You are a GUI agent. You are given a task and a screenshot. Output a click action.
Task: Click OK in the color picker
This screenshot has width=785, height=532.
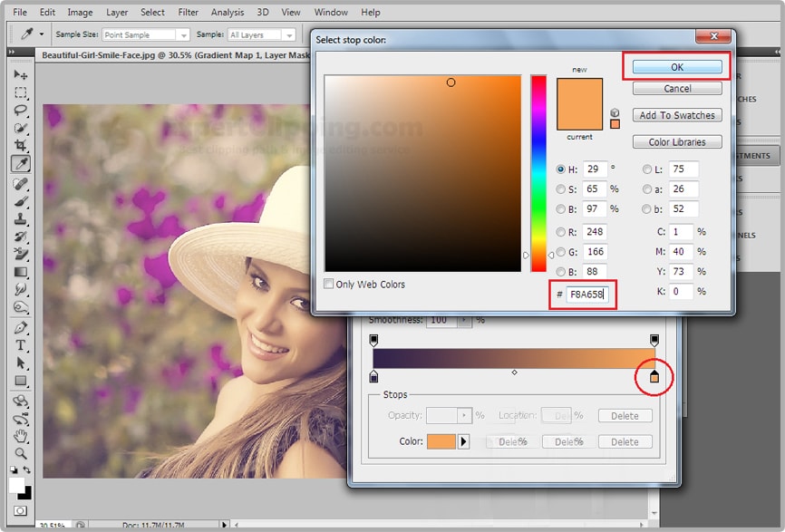pos(677,67)
